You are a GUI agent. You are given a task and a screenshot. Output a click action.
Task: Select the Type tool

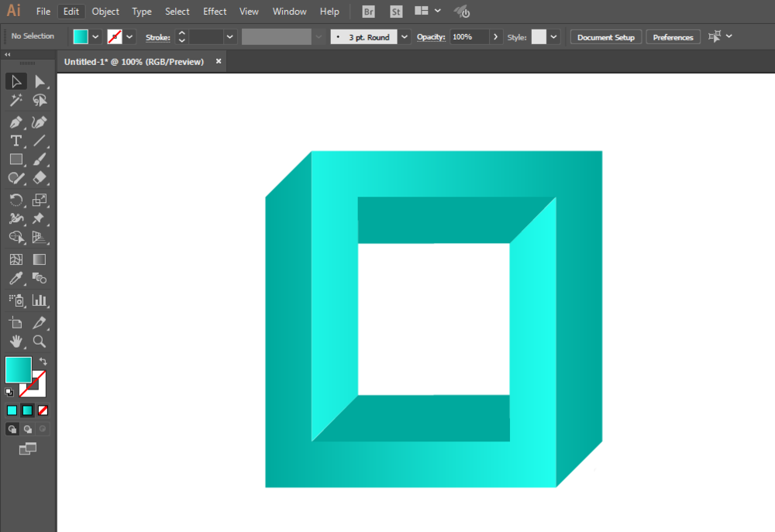pyautogui.click(x=15, y=140)
